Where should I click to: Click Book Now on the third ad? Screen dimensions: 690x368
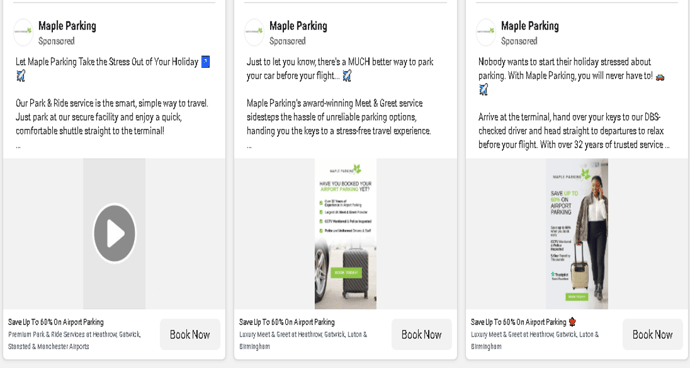click(653, 335)
